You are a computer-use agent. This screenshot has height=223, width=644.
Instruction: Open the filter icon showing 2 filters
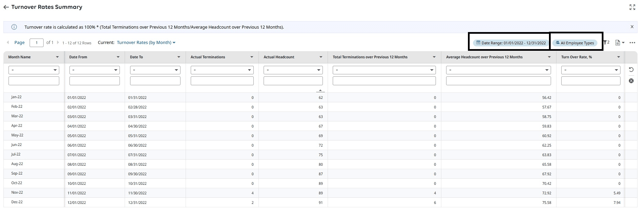[x=606, y=43]
